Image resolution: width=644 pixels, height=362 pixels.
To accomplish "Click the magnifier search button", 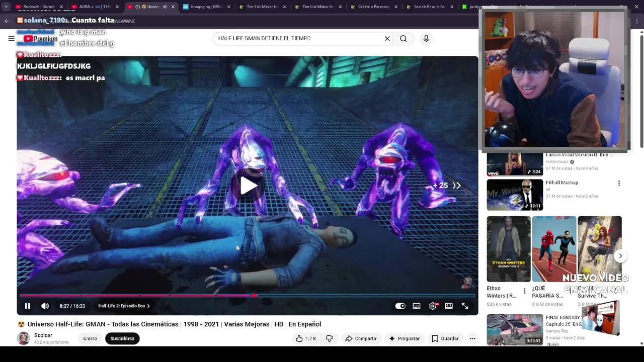I will click(x=404, y=39).
